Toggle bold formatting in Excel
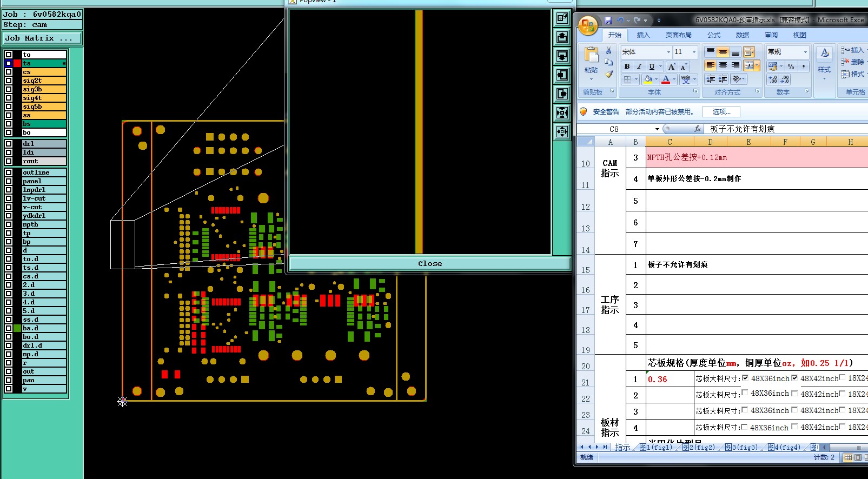 click(627, 66)
